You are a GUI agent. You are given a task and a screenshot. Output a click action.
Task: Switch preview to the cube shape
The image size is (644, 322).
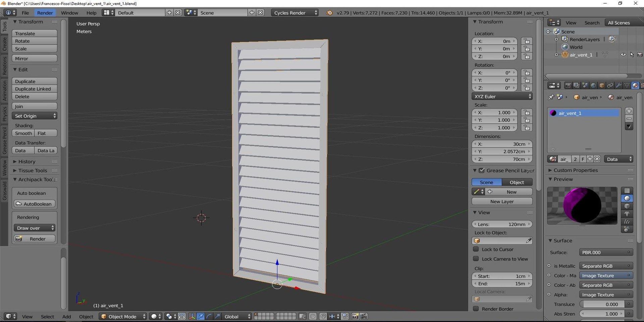(627, 206)
